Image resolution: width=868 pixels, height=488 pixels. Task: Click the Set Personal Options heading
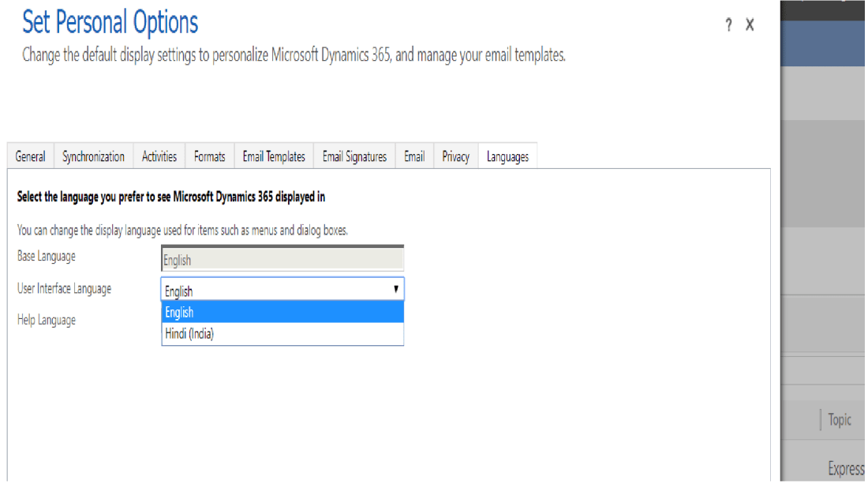(x=110, y=24)
